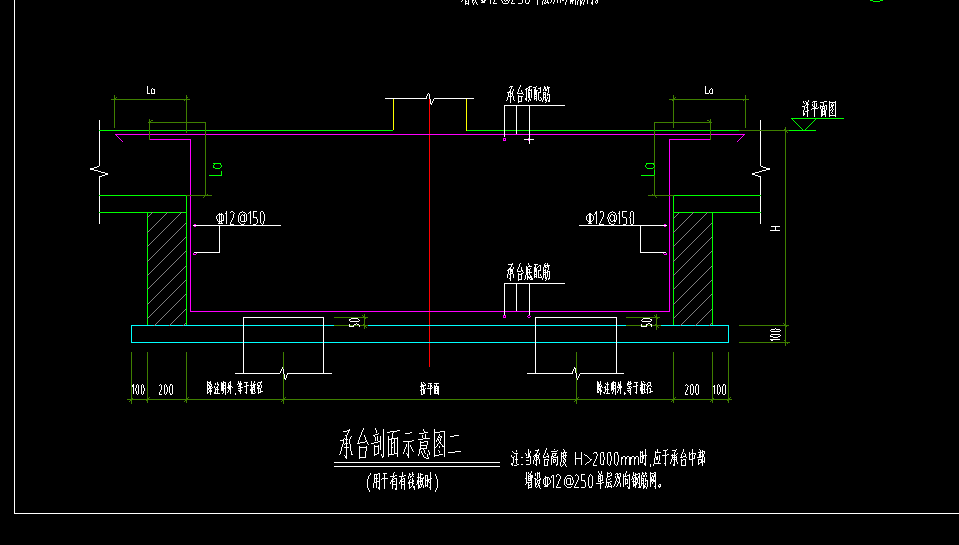The image size is (959, 545).
Task: Click the right-side 'Φ12@150' rebar annotation
Action: tap(610, 218)
